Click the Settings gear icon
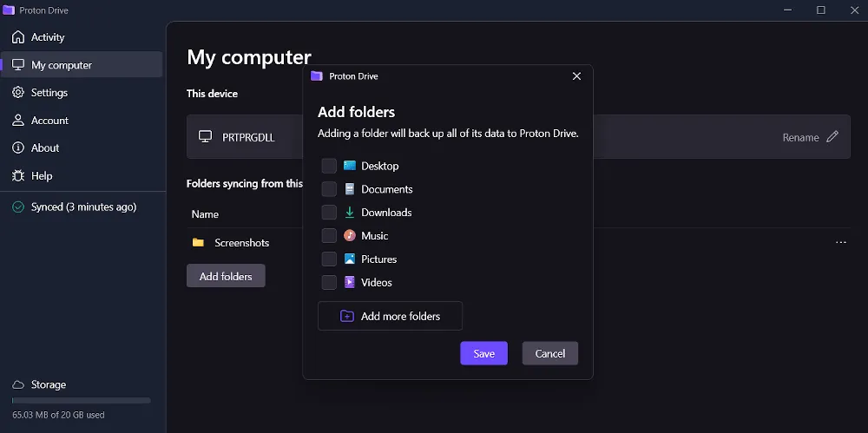Image resolution: width=868 pixels, height=433 pixels. click(17, 93)
